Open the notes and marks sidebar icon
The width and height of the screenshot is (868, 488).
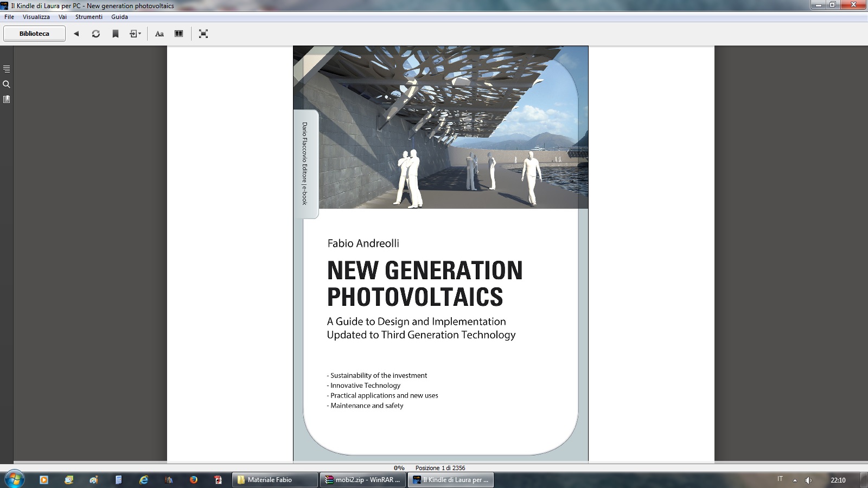pos(7,99)
